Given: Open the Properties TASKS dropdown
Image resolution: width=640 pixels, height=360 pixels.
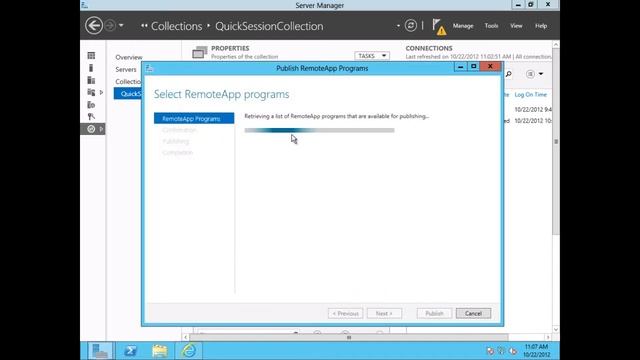Looking at the screenshot, I should (372, 56).
